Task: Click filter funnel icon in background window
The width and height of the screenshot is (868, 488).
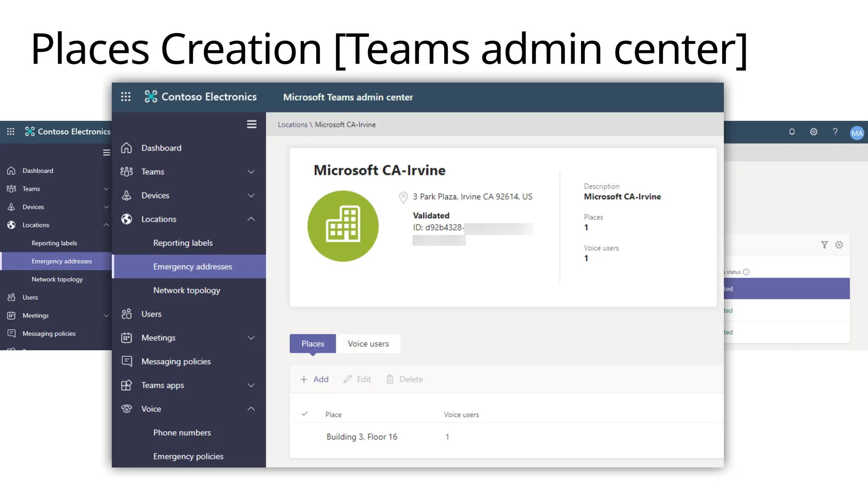Action: coord(824,245)
